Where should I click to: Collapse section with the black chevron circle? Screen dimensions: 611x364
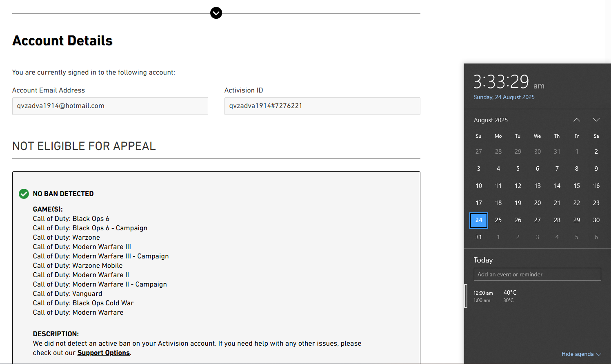(216, 13)
